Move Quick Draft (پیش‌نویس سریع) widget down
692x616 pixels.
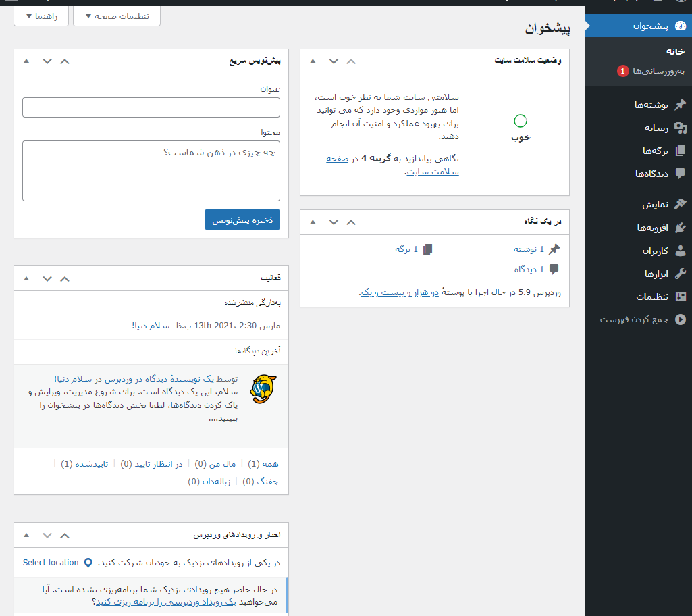tap(47, 61)
